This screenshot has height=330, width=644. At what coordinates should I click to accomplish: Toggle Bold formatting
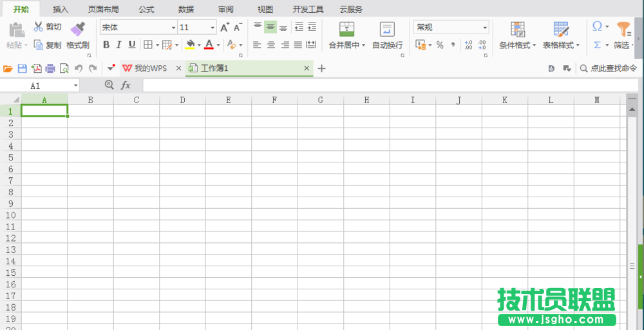tap(106, 45)
